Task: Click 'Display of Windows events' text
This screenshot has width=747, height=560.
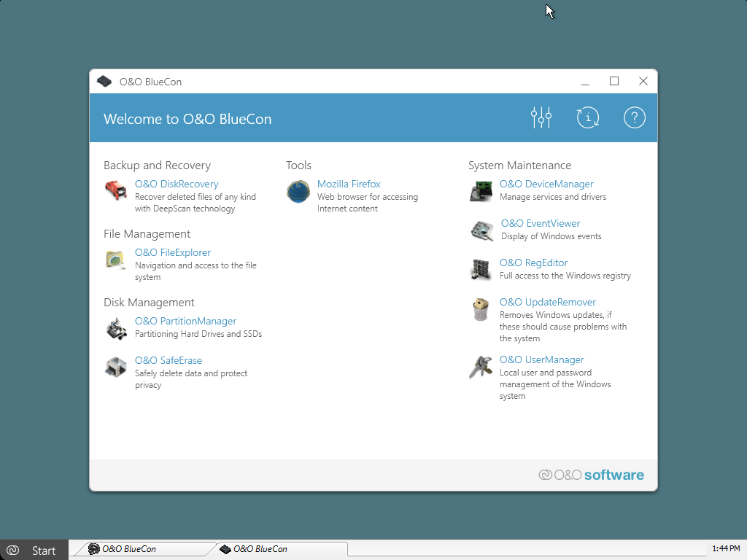Action: [x=551, y=237]
